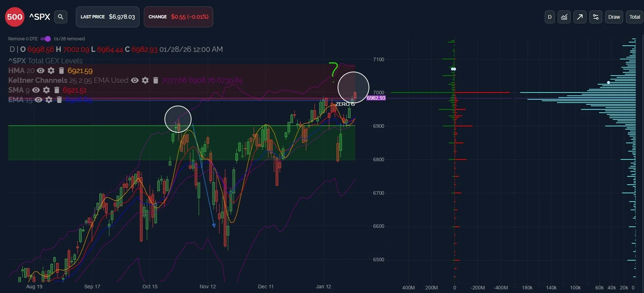Image resolution: width=644 pixels, height=293 pixels.
Task: Click the Draw button
Action: coord(614,17)
